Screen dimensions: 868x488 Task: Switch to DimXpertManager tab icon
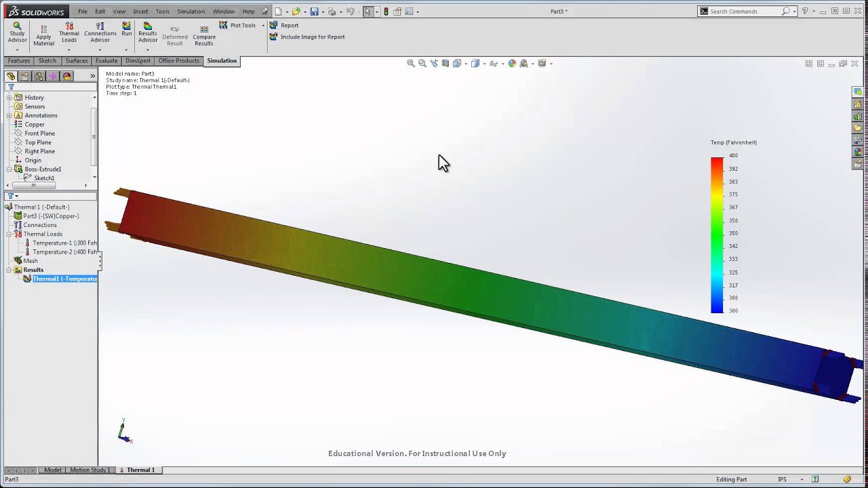pyautogui.click(x=53, y=76)
